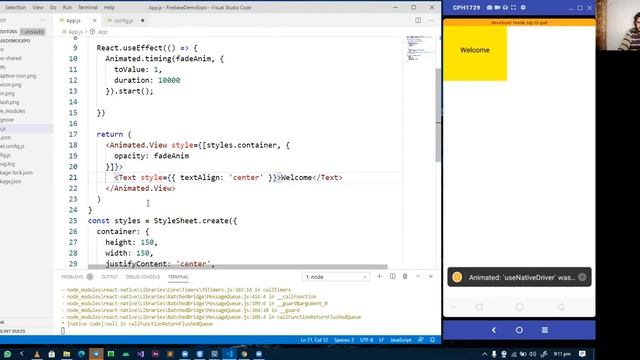Click the UTF-8 encoding status entry
The height and width of the screenshot is (360, 640).
[367, 340]
